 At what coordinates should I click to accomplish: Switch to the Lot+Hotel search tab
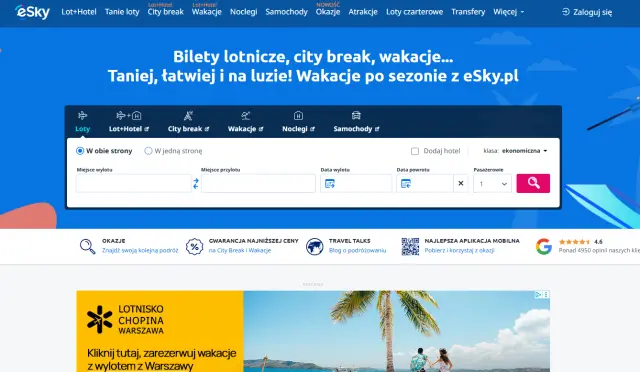(x=129, y=122)
